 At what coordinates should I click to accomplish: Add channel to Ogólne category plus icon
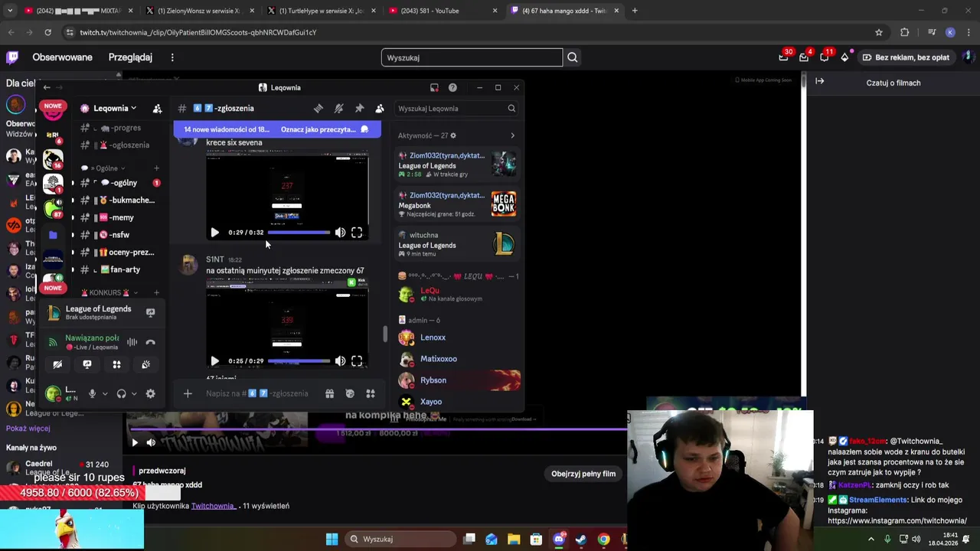coord(156,168)
